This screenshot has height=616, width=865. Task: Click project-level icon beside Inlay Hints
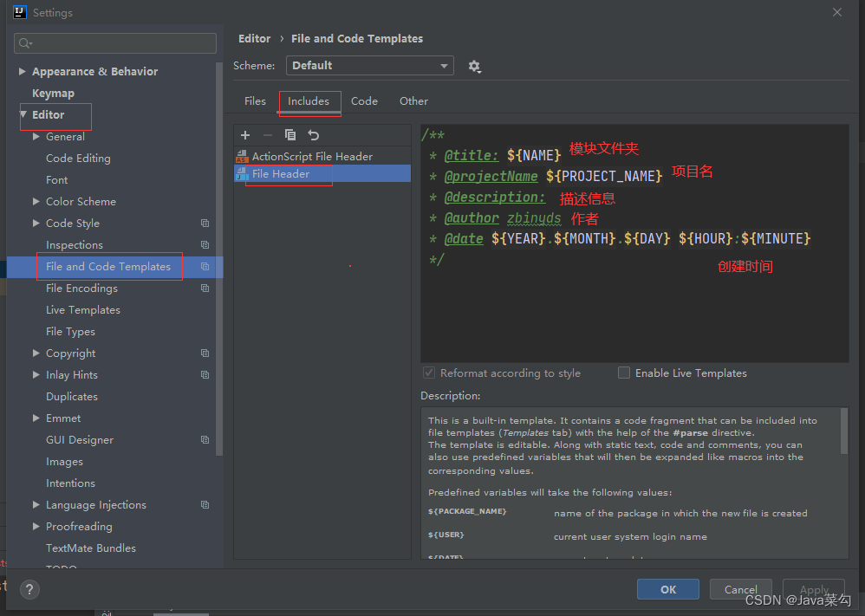[205, 374]
